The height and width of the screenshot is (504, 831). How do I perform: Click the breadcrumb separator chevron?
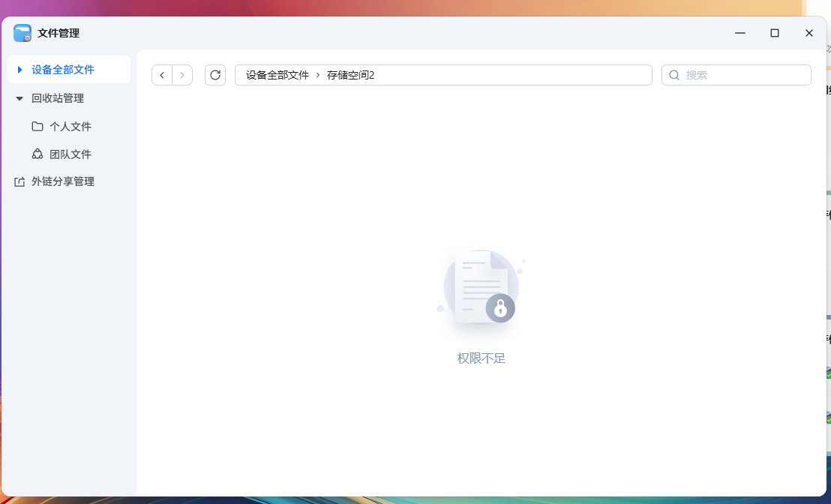click(x=318, y=75)
